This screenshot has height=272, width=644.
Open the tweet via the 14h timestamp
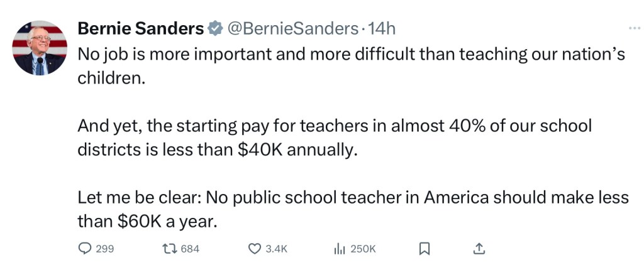point(381,28)
